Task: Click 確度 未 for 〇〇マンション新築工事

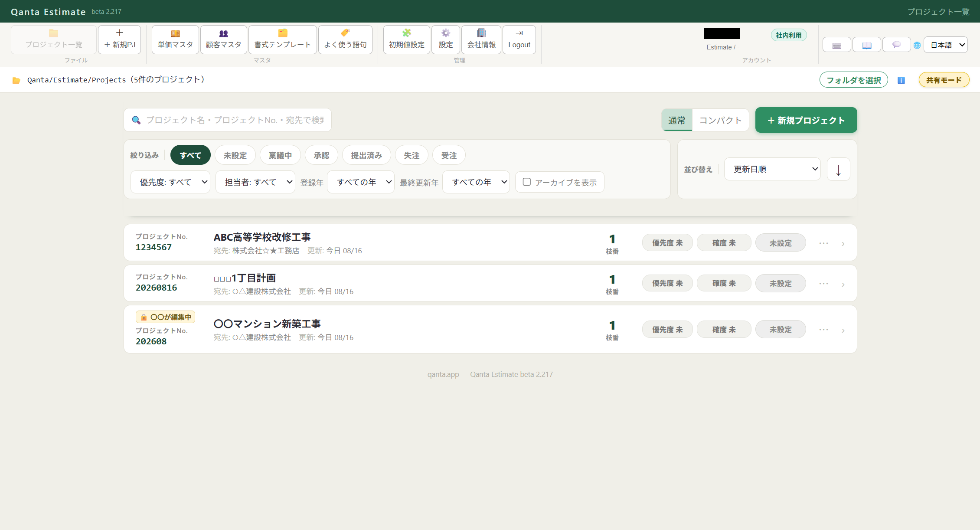Action: (x=724, y=329)
